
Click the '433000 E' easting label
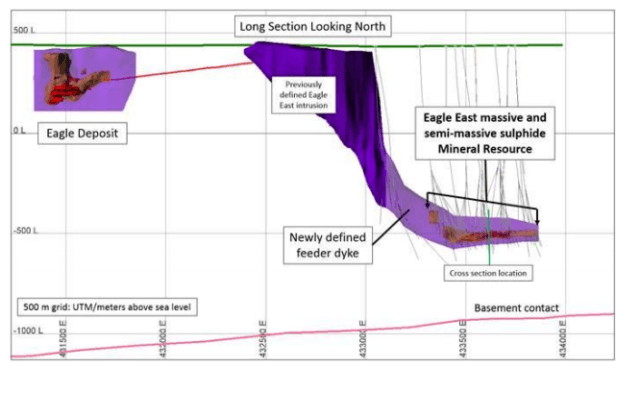click(362, 340)
